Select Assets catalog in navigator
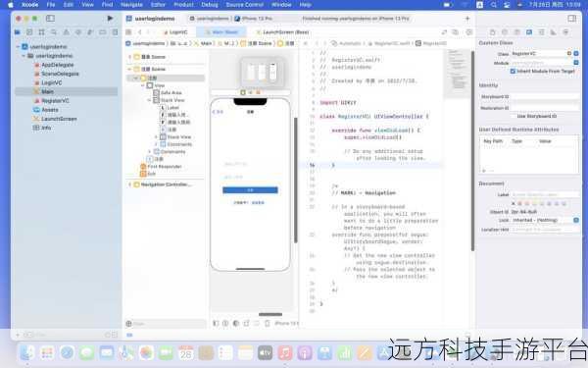 [50, 110]
